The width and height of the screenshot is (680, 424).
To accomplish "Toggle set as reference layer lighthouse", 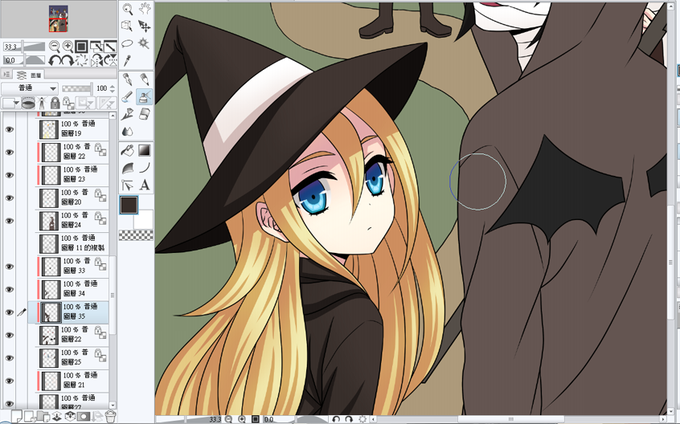I will [42, 103].
